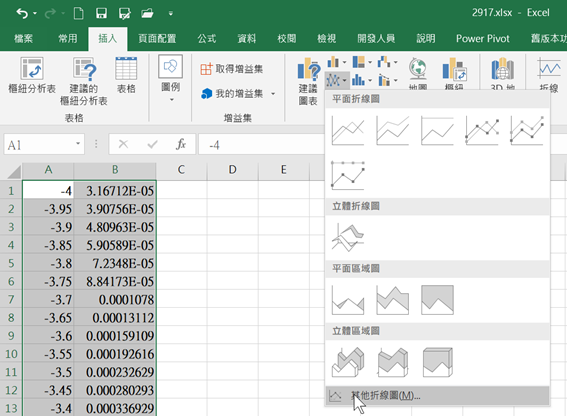
Task: Click cell containing 3.16712E-05
Action: [x=115, y=191]
